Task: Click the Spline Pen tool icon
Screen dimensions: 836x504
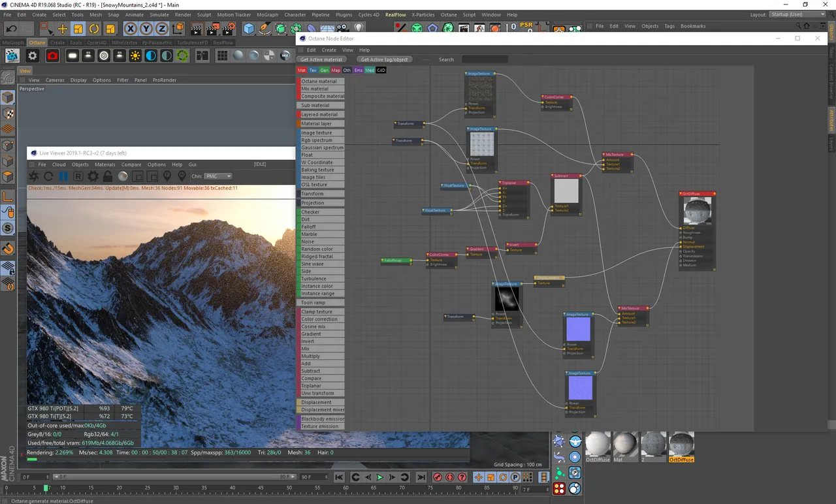Action: pos(265,29)
